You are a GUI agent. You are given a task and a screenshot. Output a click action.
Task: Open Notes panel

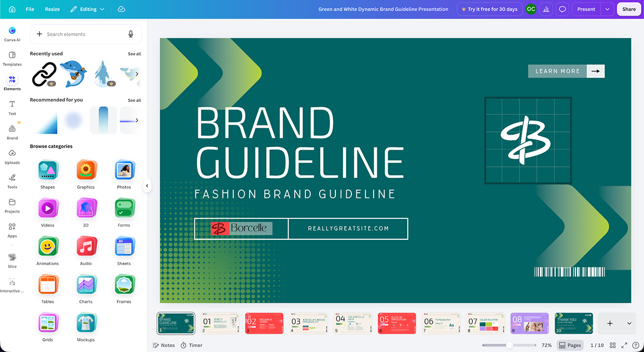(x=164, y=345)
